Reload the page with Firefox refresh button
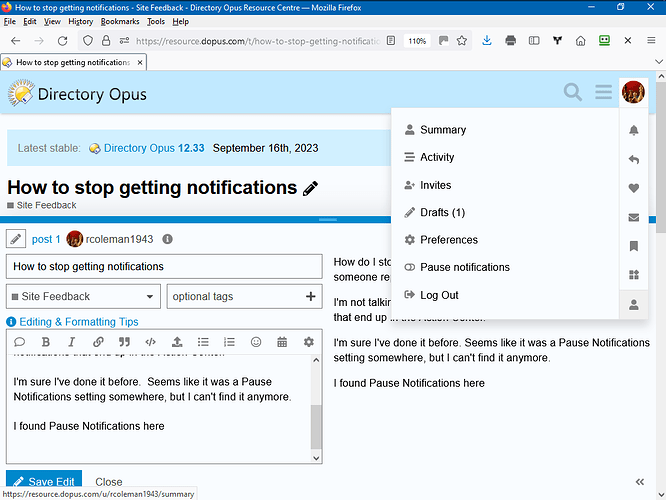This screenshot has width=666, height=500. 62,41
